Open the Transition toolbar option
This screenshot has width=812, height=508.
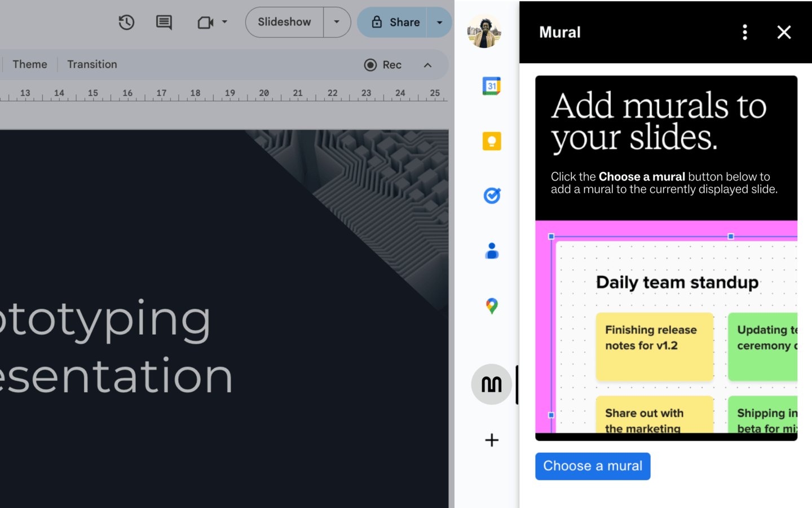(x=92, y=64)
